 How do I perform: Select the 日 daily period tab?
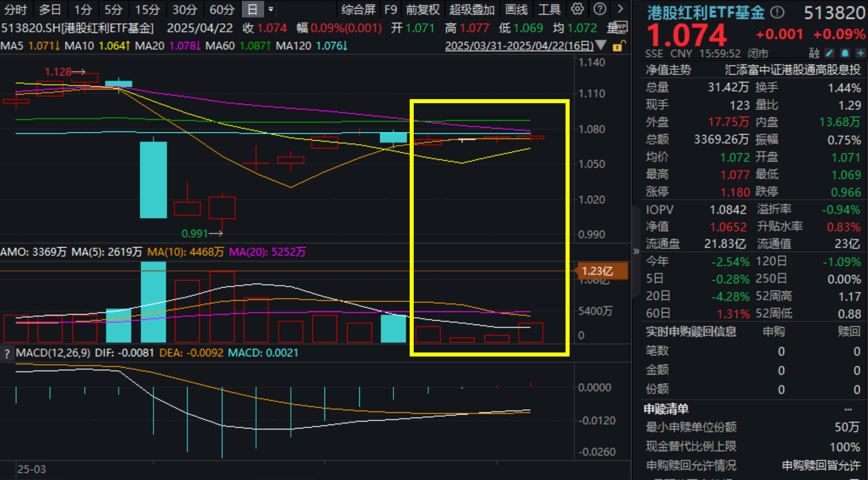click(253, 9)
